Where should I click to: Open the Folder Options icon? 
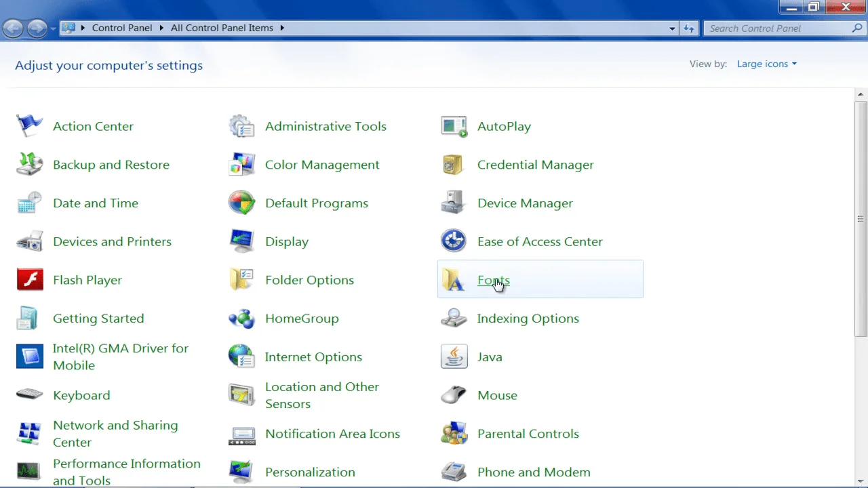point(242,280)
